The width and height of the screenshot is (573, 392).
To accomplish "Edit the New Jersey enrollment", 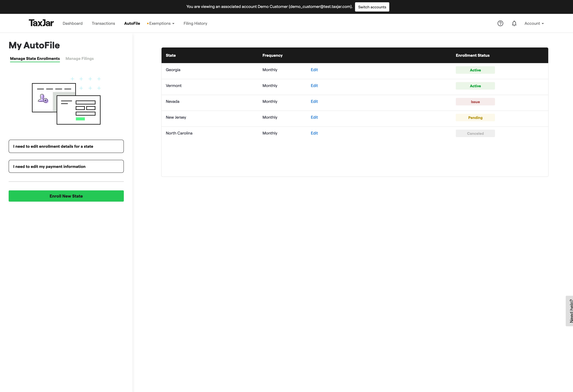I will click(x=314, y=117).
